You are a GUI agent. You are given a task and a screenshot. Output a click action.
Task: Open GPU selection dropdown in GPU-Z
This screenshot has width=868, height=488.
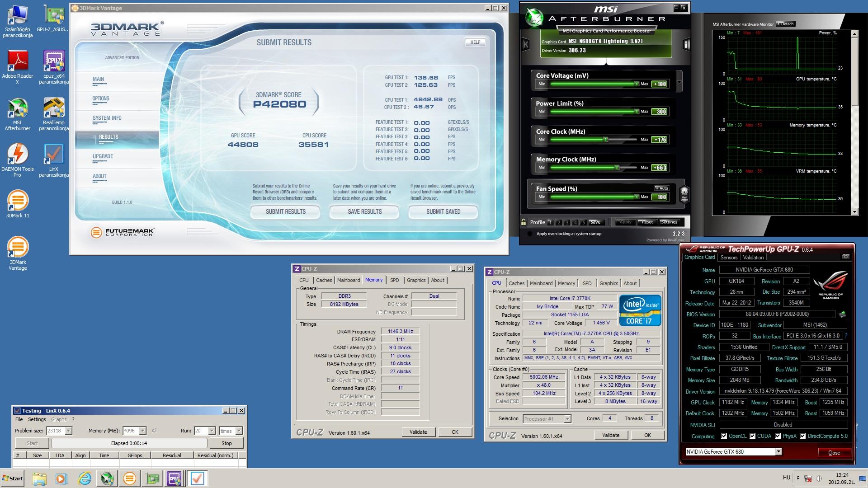click(x=778, y=451)
